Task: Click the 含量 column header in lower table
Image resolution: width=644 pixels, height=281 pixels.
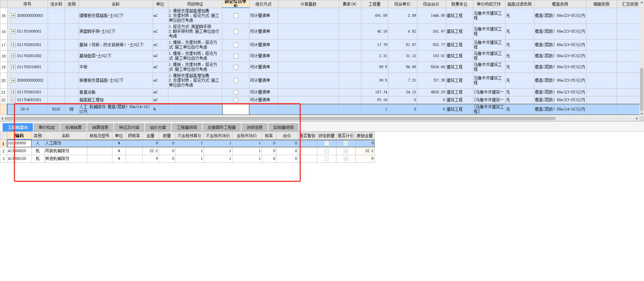Action: pyautogui.click(x=151, y=136)
